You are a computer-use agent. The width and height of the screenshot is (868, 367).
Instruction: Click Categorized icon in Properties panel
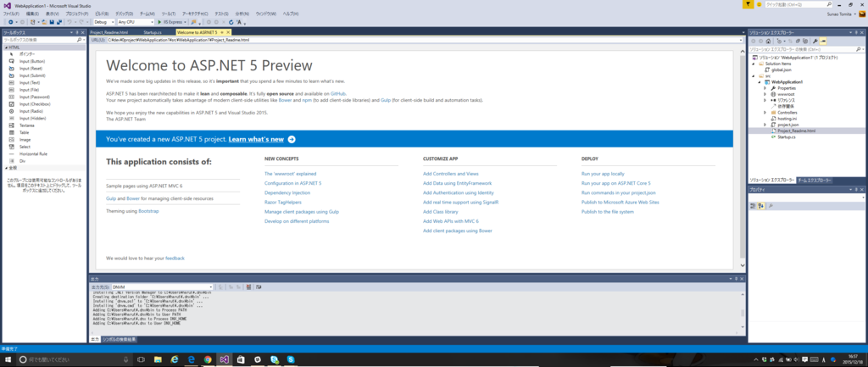point(753,206)
